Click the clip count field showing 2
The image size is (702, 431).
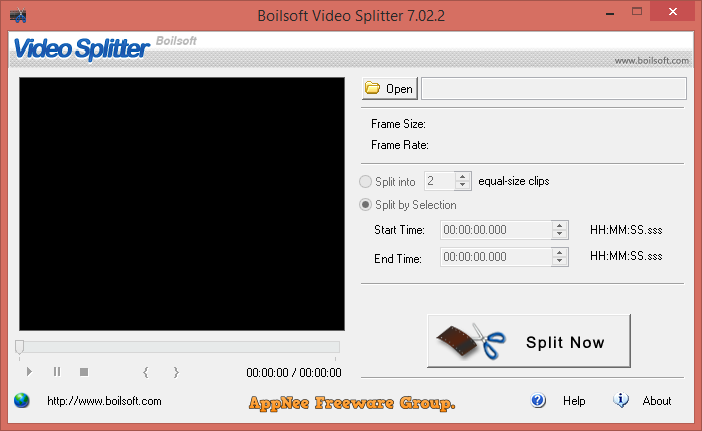coord(440,181)
